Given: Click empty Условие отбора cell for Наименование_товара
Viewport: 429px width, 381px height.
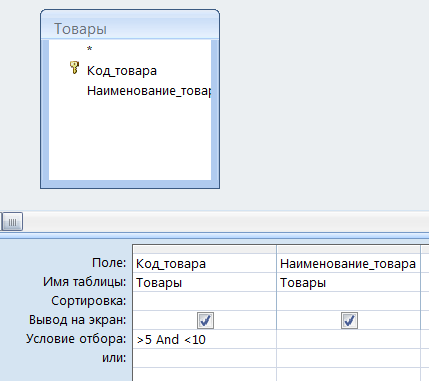Looking at the screenshot, I should (x=349, y=339).
